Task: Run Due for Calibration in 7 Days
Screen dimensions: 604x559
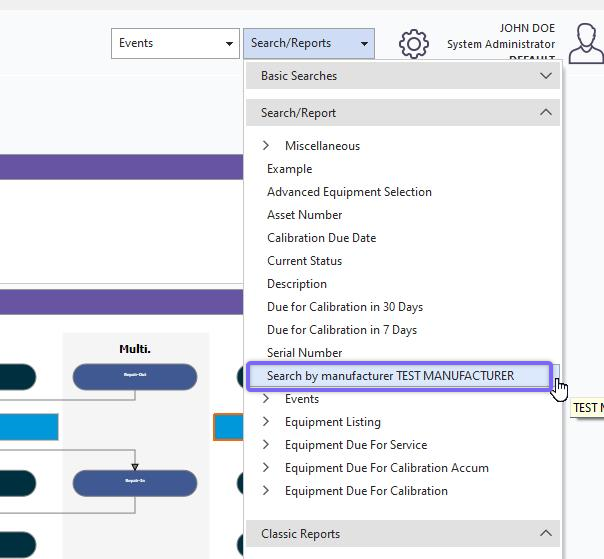Action: 341,330
